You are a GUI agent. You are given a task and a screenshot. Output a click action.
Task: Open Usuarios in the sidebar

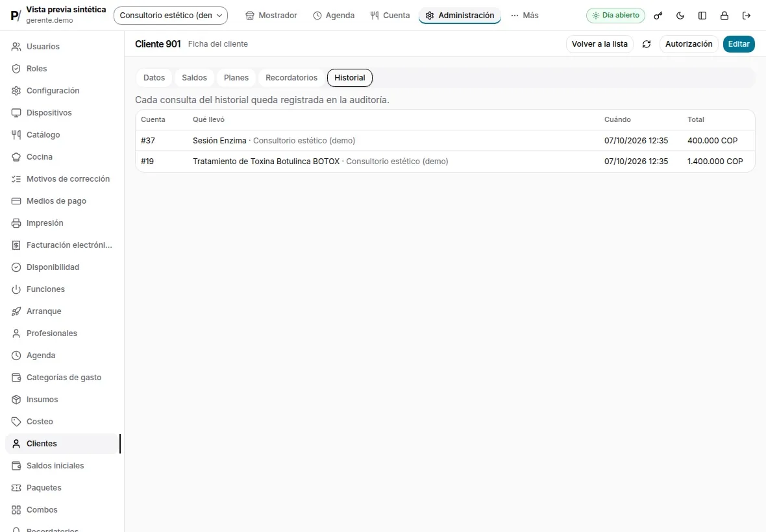click(x=62, y=46)
